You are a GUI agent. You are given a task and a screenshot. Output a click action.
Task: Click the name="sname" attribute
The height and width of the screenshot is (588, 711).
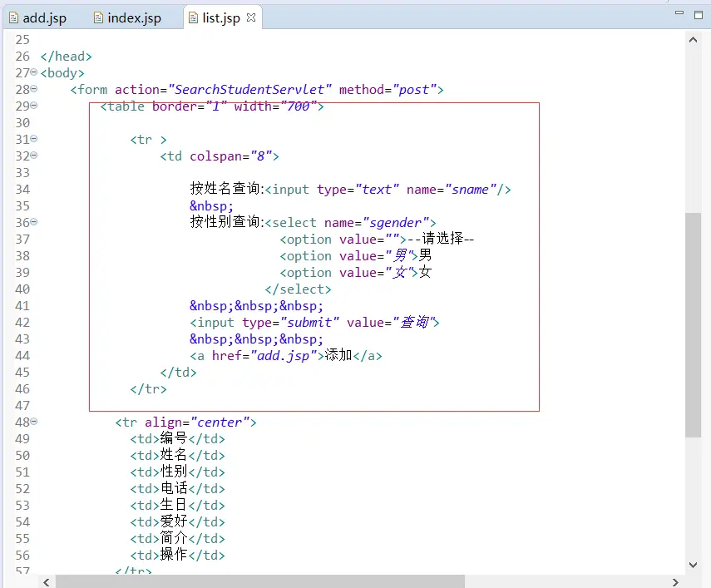click(x=452, y=190)
